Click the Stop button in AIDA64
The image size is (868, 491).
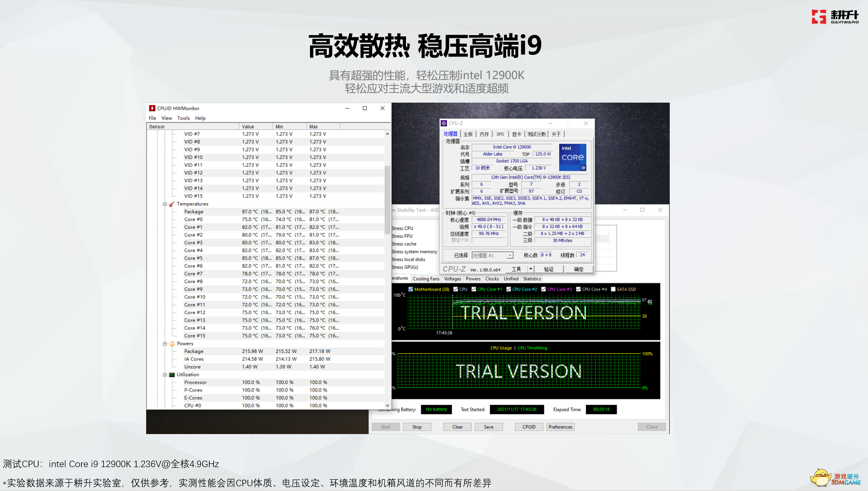click(x=417, y=427)
